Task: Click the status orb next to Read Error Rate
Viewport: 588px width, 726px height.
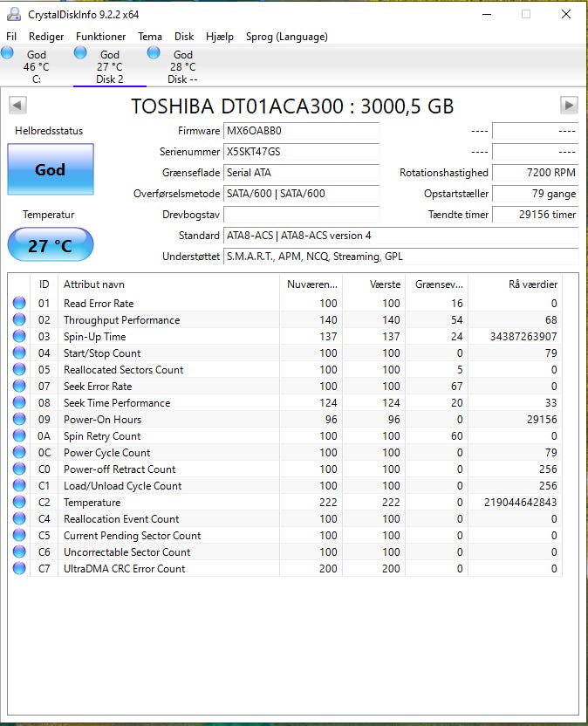Action: [19, 304]
